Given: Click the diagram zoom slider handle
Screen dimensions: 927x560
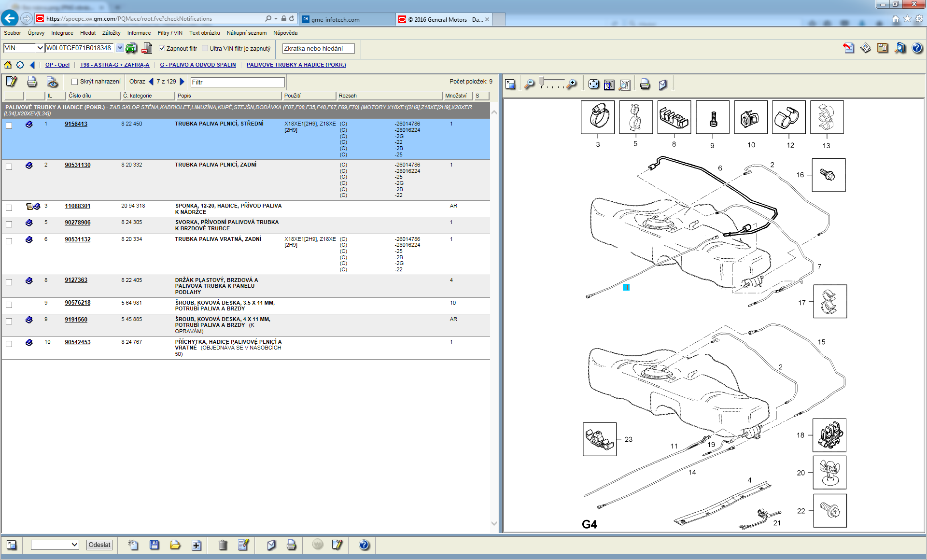Looking at the screenshot, I should (542, 81).
